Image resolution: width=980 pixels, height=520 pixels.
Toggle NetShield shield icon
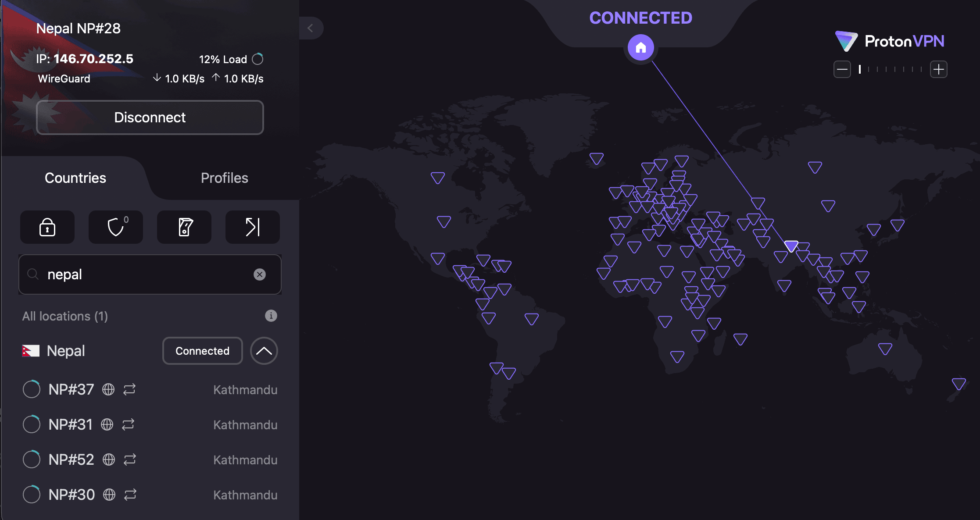click(x=116, y=227)
